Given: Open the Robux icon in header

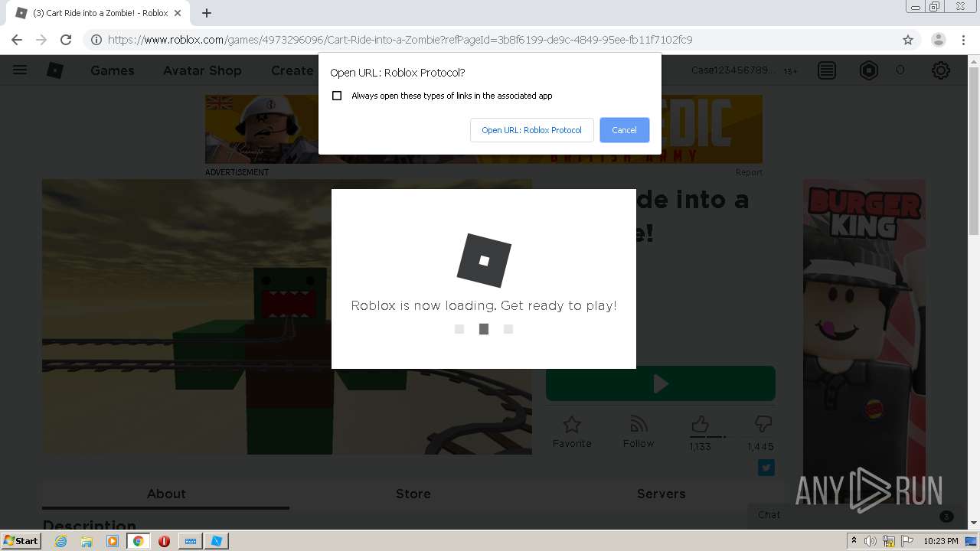Looking at the screenshot, I should point(869,70).
